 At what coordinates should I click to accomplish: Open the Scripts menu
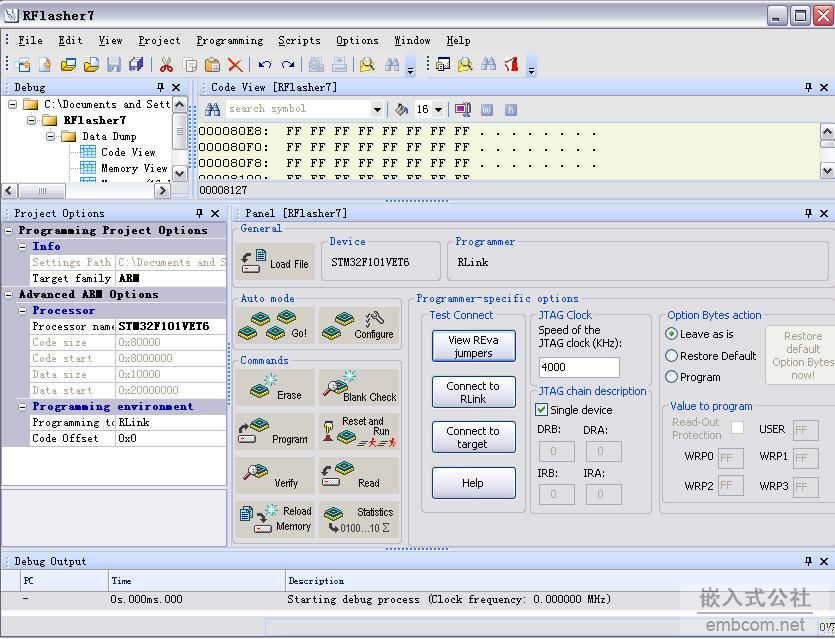(x=299, y=40)
